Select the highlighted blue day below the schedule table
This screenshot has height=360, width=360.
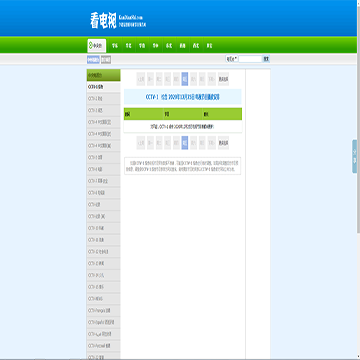point(185,143)
